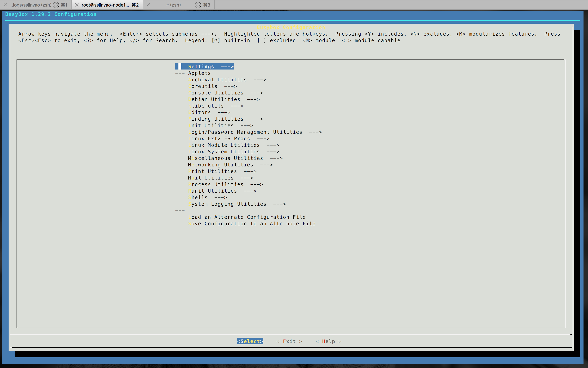The width and height of the screenshot is (588, 368).
Task: Select Load an Alternate Configuration File
Action: 247,217
